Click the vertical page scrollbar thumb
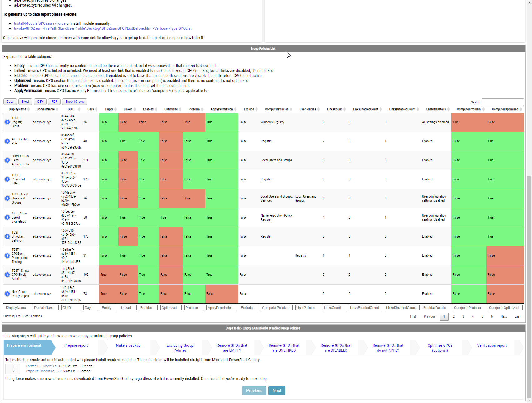Screen dimensions: 532x403 (529, 281)
